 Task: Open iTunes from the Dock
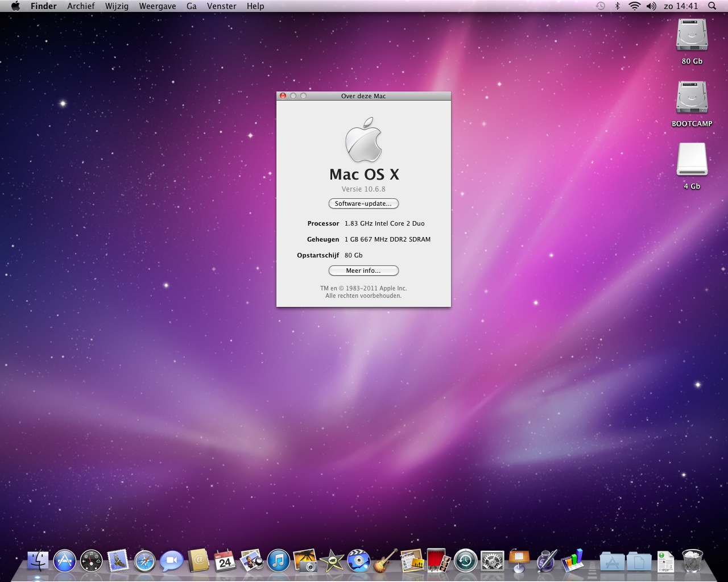(278, 561)
